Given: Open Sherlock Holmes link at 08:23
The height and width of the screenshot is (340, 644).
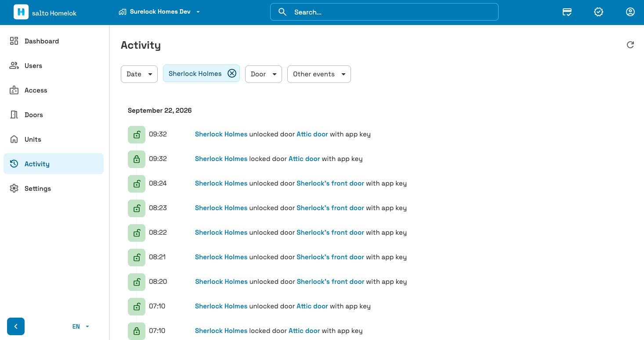Looking at the screenshot, I should tap(221, 208).
